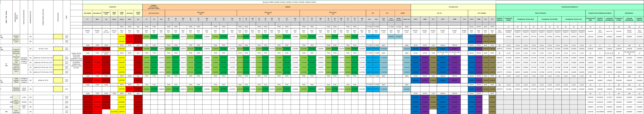Viewport: 644px width, 114px height.
Task: Select the 100-500 power range cell
Action: pyautogui.click(x=24, y=102)
